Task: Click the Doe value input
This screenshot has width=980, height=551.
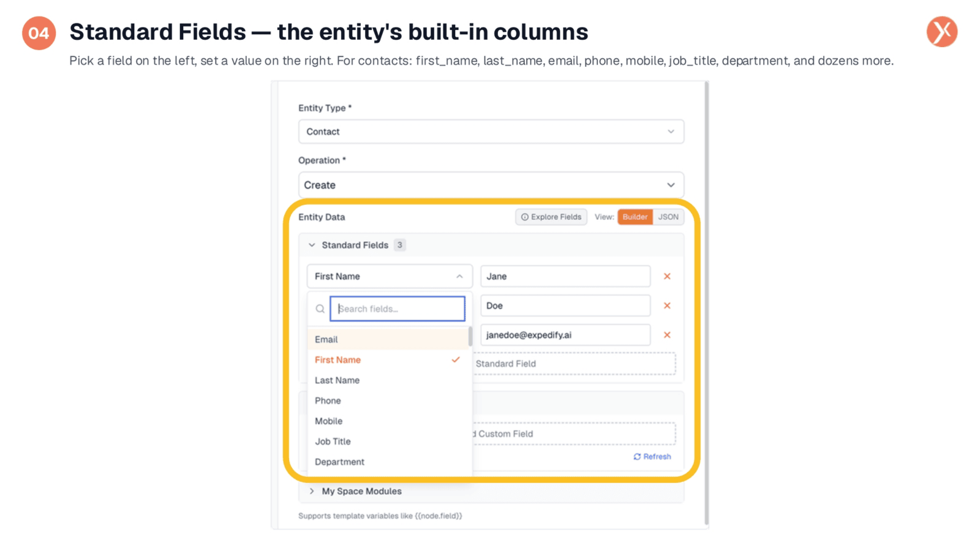Action: tap(565, 305)
